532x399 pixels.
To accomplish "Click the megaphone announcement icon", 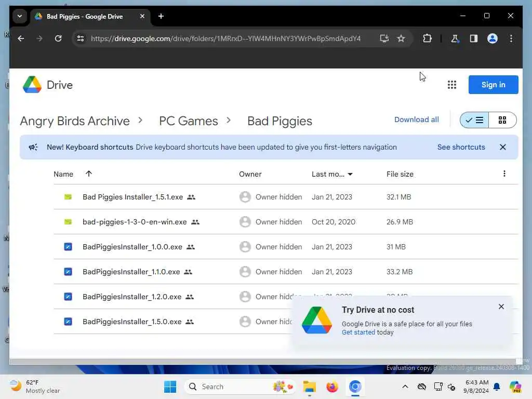I will click(33, 147).
